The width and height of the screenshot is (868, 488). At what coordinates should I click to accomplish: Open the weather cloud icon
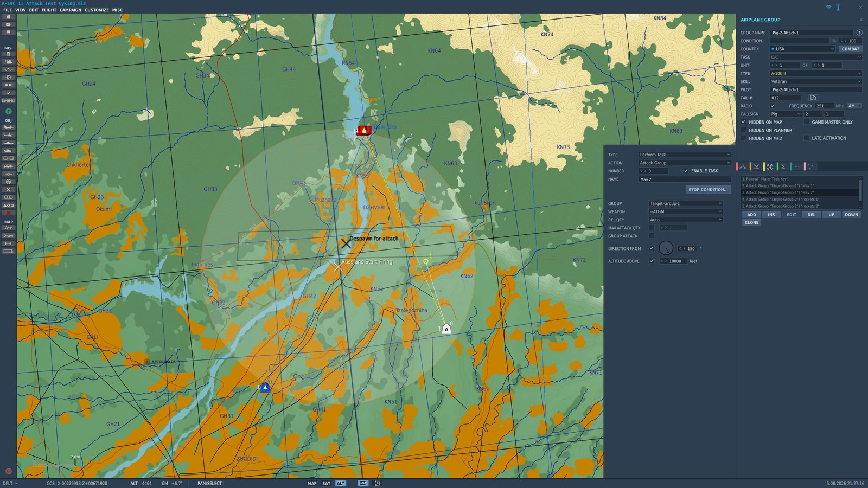point(8,62)
